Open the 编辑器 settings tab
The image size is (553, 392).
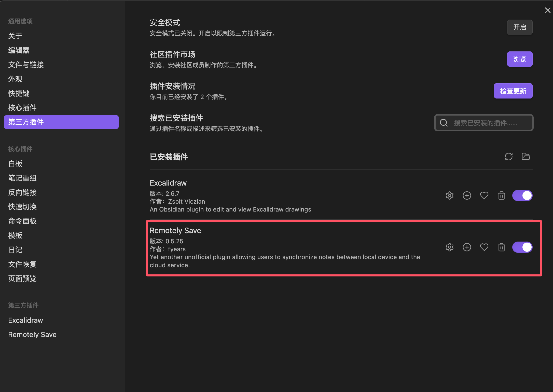tap(61, 50)
